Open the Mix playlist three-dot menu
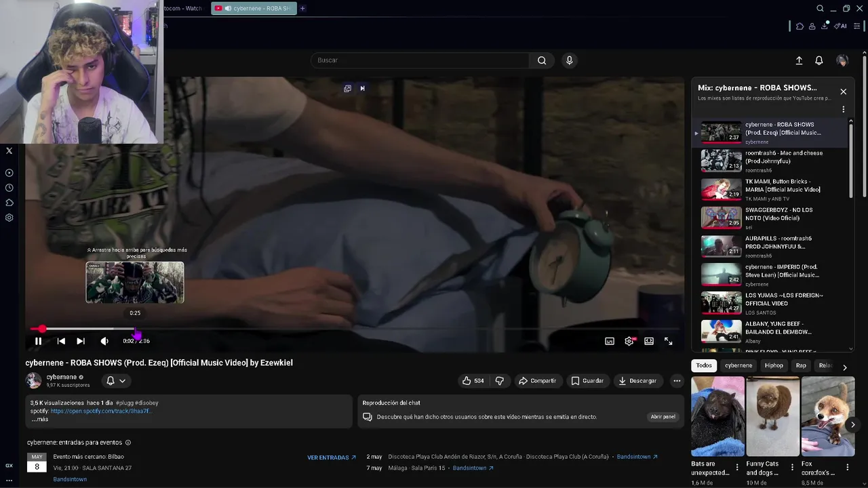The height and width of the screenshot is (488, 868). pyautogui.click(x=844, y=109)
